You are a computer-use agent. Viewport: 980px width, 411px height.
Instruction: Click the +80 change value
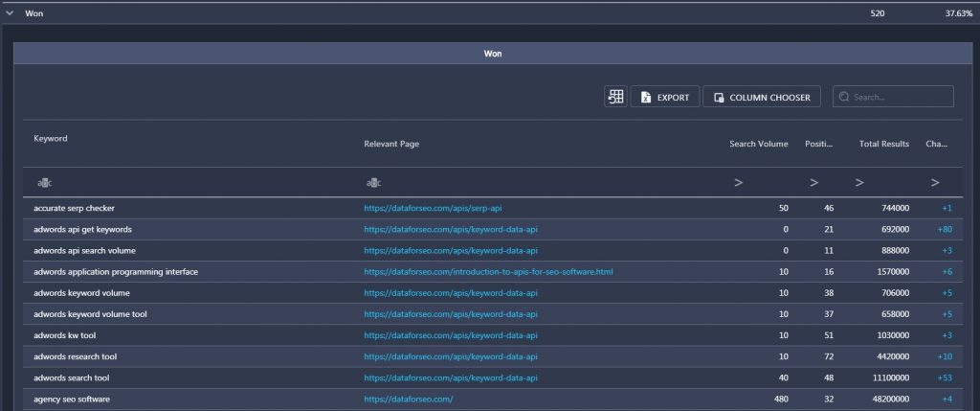(945, 230)
